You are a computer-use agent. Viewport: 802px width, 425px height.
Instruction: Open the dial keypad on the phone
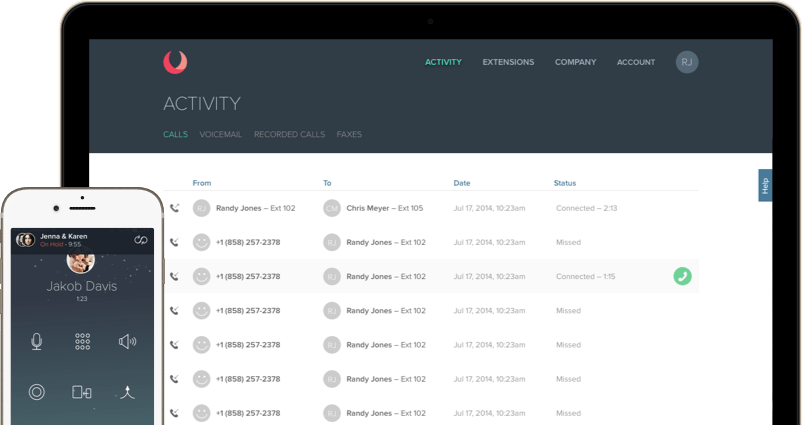pyautogui.click(x=82, y=342)
